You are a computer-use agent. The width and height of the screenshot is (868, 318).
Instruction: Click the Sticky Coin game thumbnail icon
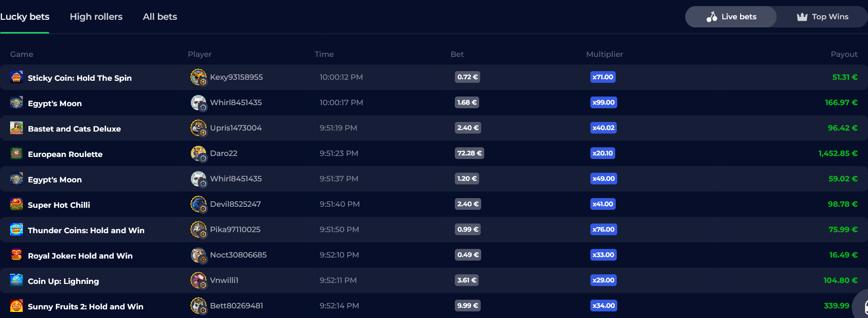pos(16,77)
